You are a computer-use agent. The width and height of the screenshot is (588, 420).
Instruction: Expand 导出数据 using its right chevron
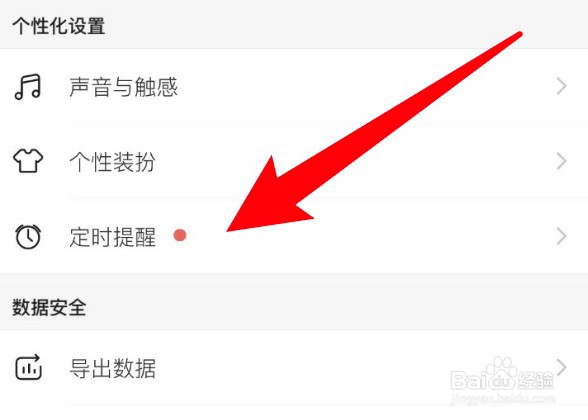[561, 367]
